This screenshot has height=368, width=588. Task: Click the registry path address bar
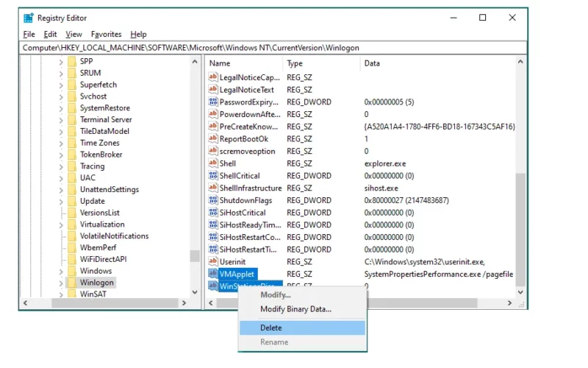(273, 48)
